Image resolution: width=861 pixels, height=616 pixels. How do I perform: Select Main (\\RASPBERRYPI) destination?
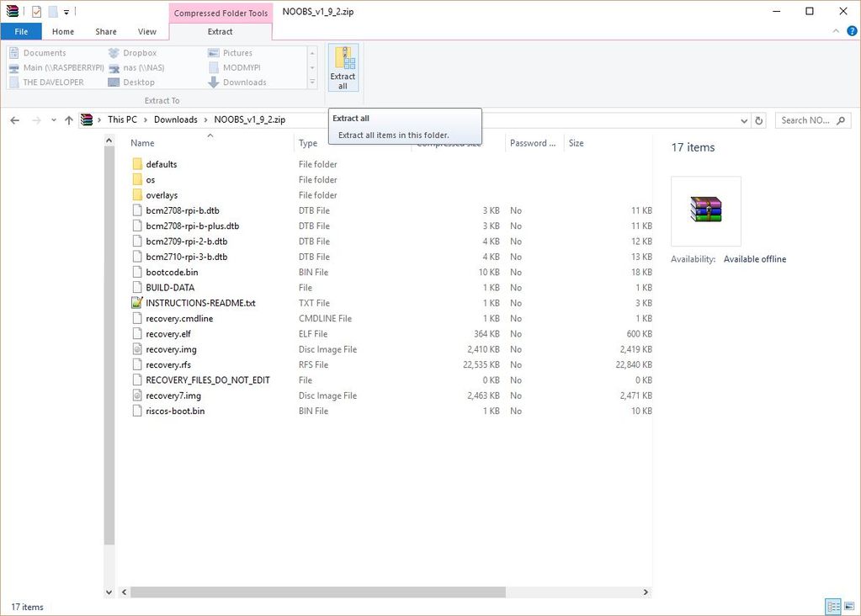click(56, 67)
